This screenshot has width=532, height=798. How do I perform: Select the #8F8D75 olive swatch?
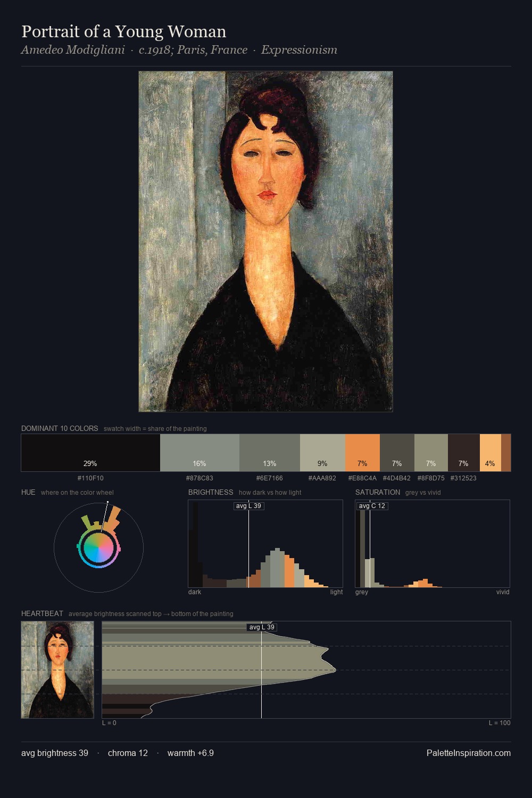tap(431, 453)
